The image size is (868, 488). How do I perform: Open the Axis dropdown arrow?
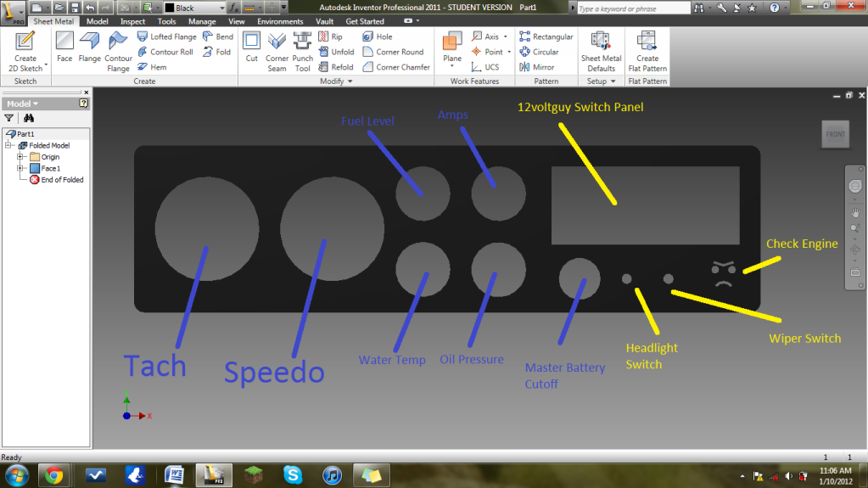pyautogui.click(x=505, y=36)
